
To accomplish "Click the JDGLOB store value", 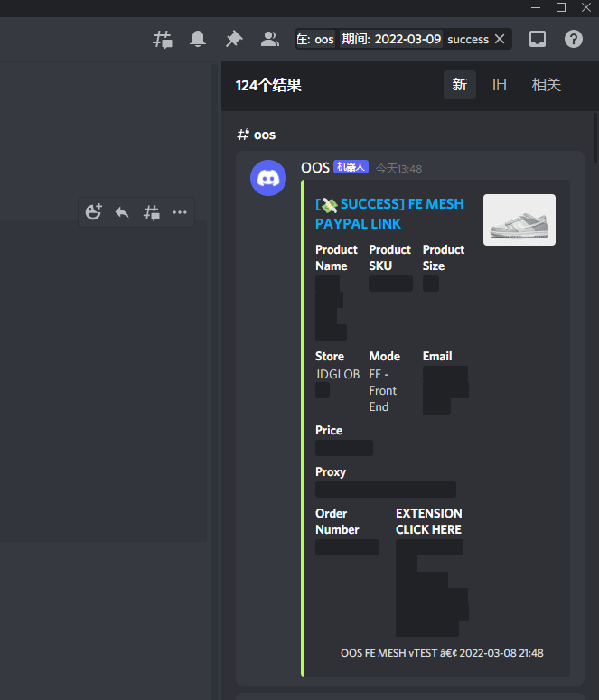I will click(337, 374).
